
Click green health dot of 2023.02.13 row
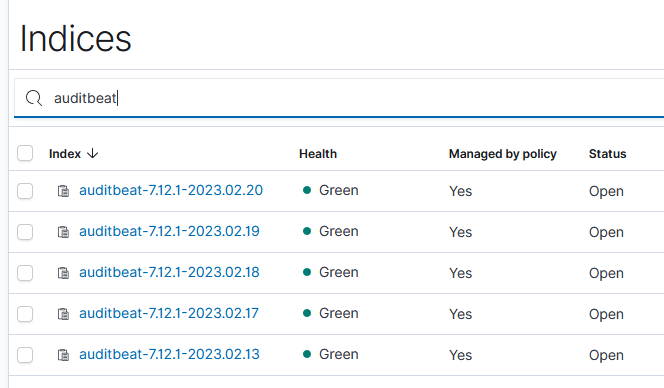(x=307, y=354)
